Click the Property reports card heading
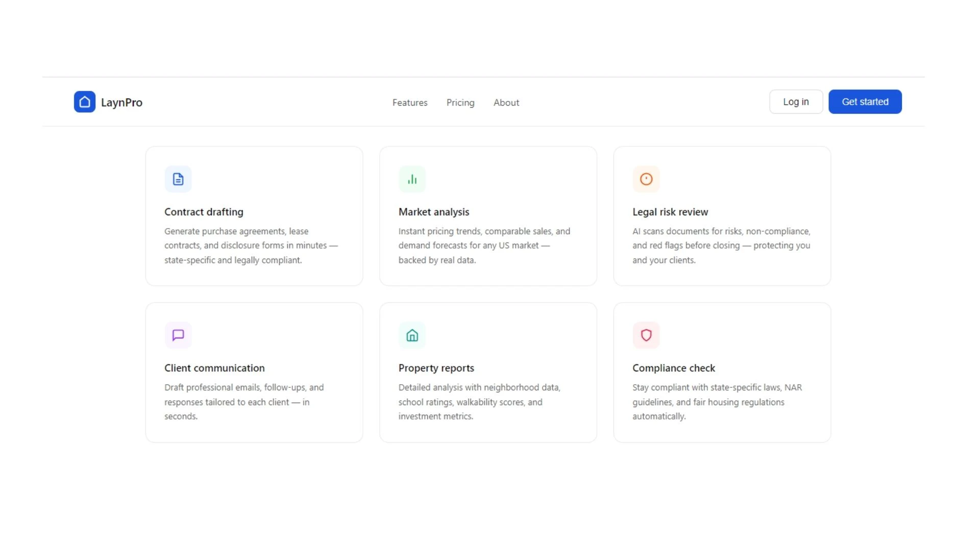 coord(436,368)
